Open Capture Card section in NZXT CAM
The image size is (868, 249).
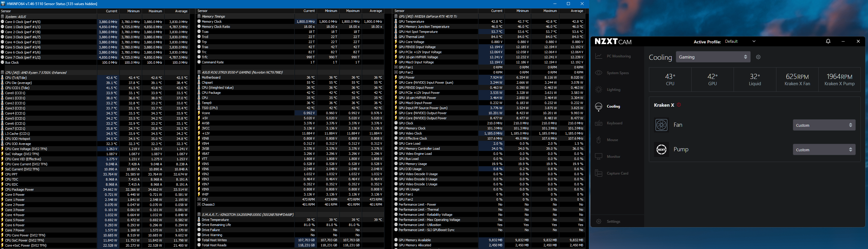[611, 173]
